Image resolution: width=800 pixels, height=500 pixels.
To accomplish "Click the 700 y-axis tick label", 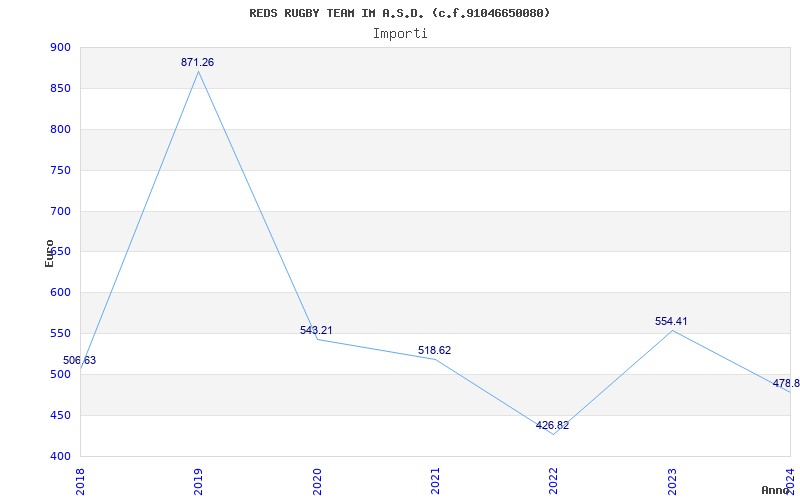I will (x=60, y=211).
